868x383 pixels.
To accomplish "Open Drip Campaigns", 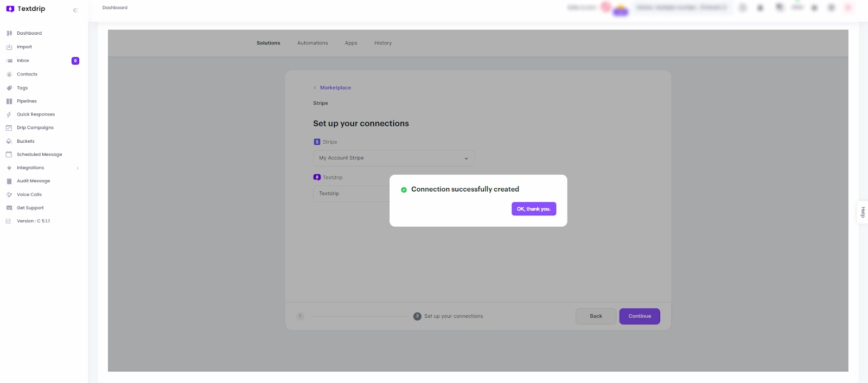I will 35,127.
